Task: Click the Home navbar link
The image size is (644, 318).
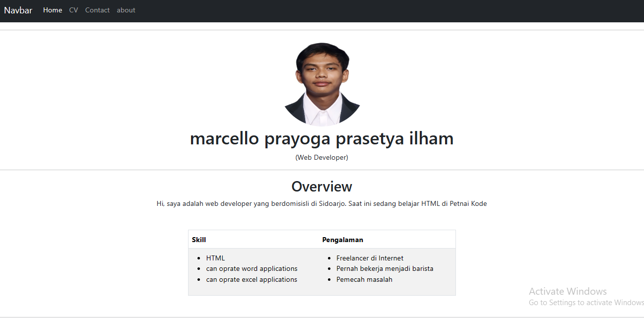Action: 53,10
